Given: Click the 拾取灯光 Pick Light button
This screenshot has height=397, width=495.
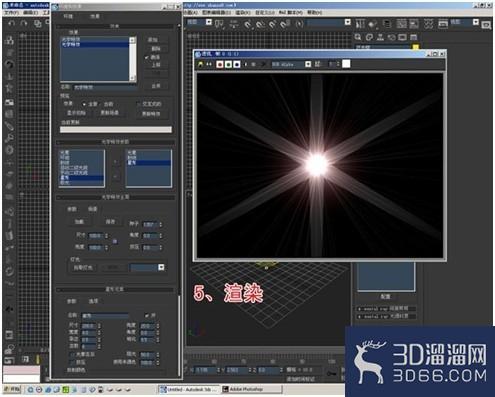Looking at the screenshot, I should (83, 268).
